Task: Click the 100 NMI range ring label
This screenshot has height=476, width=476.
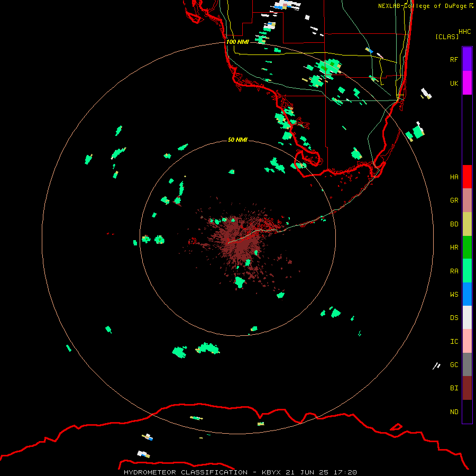Action: [x=237, y=42]
